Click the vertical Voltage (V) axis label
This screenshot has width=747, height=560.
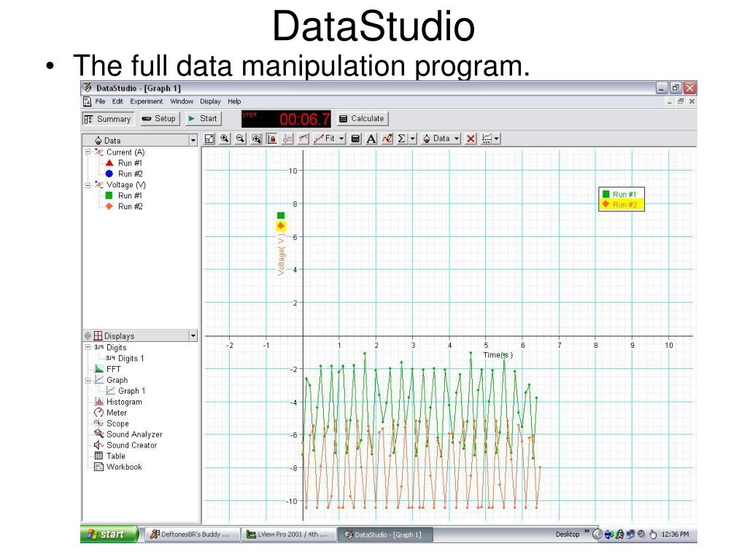[x=281, y=254]
